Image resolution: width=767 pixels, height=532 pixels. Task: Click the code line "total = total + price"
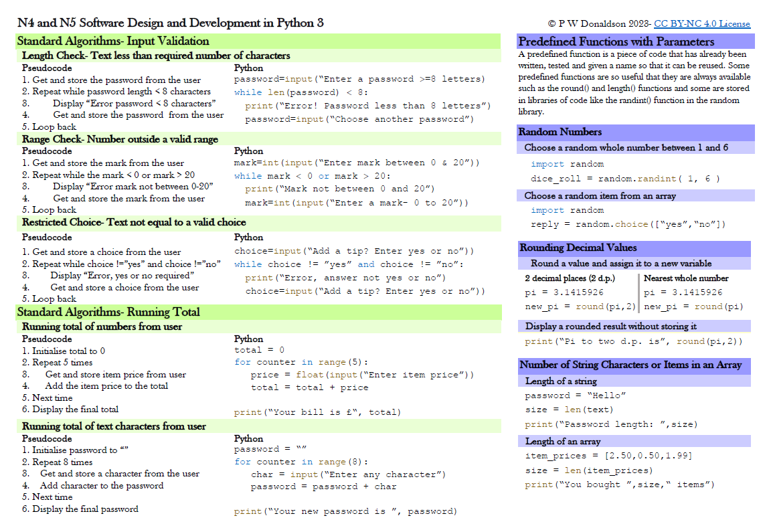[309, 387]
